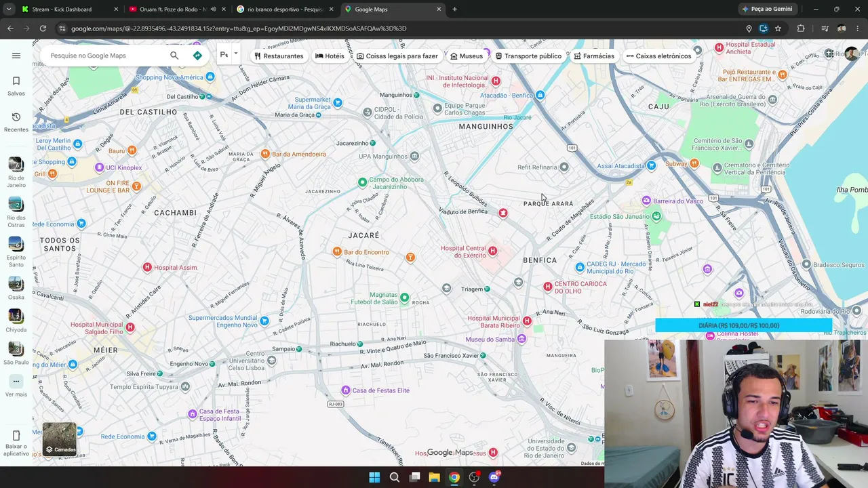Screen dimensions: 868x488
Task: Select the Hospital Central do Exército marker
Action: [x=493, y=251]
